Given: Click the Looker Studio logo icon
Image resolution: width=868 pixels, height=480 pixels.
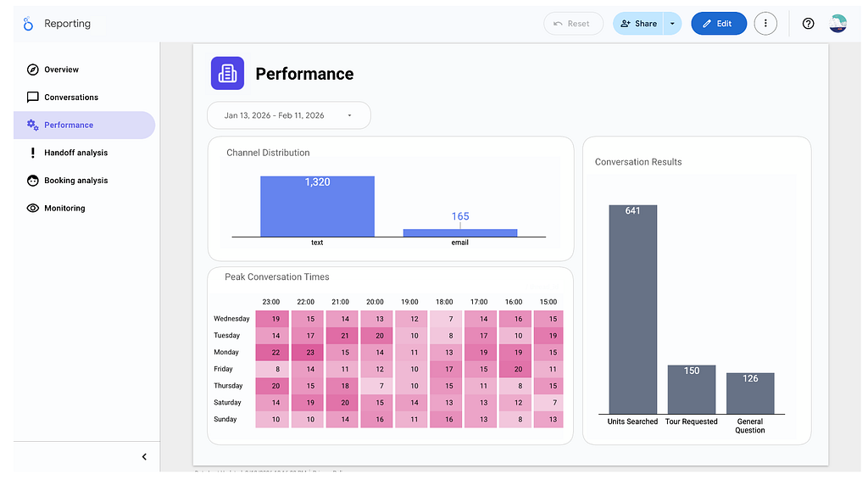Looking at the screenshot, I should [28, 23].
